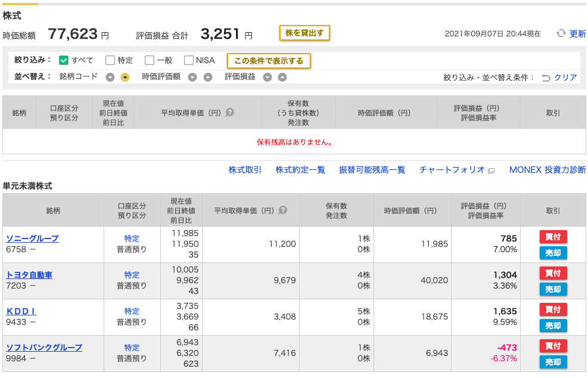Image resolution: width=588 pixels, height=378 pixels.
Task: Uncheck the すべて filter checkbox
Action: pyautogui.click(x=64, y=60)
